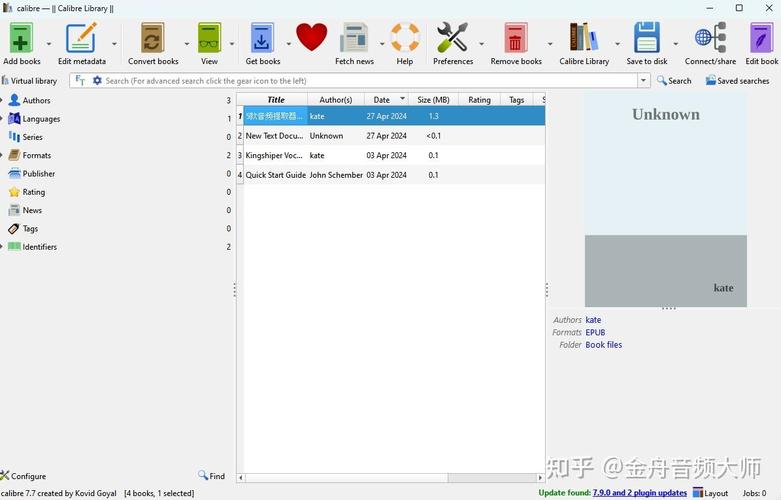This screenshot has height=500, width=781.
Task: Open update found 7.9.0 link
Action: pyautogui.click(x=640, y=493)
